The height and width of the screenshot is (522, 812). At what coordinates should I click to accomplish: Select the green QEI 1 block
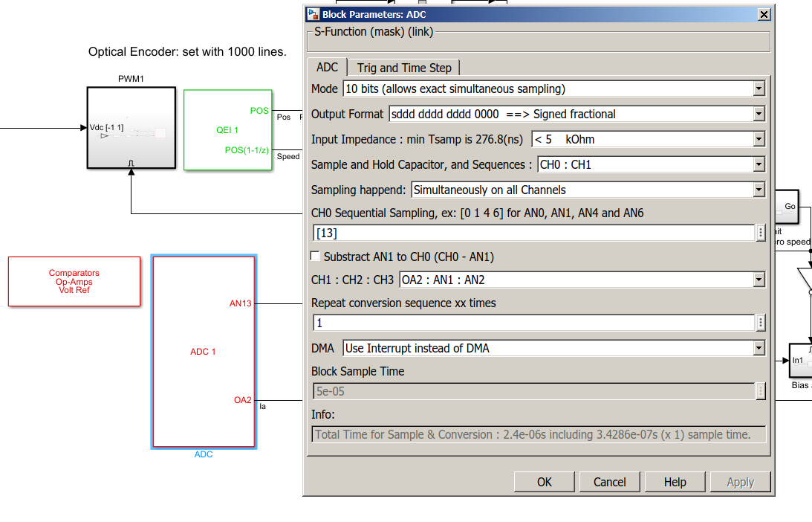coord(227,129)
